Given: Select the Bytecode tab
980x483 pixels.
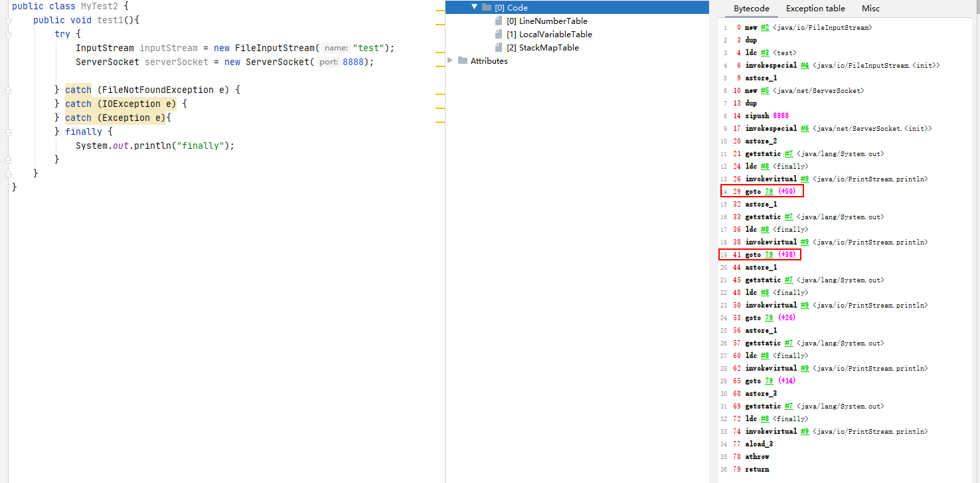Looking at the screenshot, I should pyautogui.click(x=751, y=9).
